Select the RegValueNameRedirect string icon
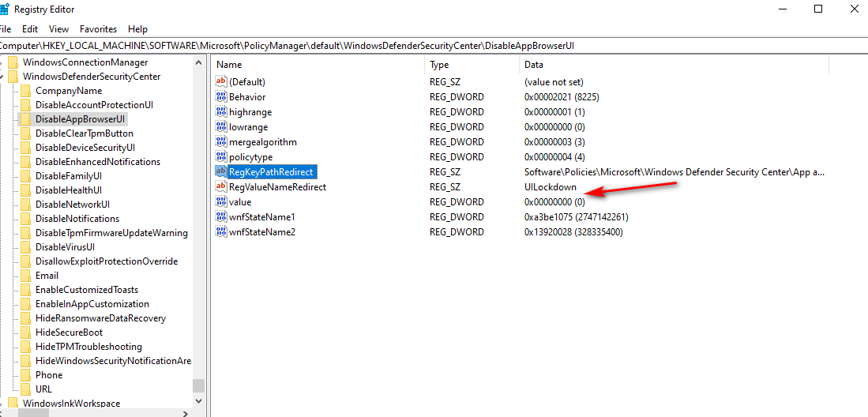 221,186
